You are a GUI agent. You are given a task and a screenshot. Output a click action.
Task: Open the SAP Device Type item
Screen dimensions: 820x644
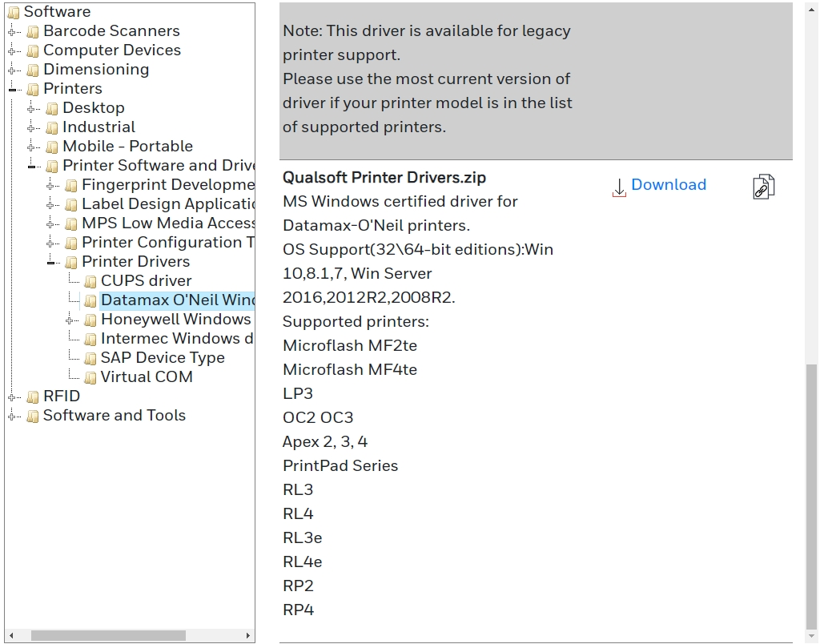[163, 358]
